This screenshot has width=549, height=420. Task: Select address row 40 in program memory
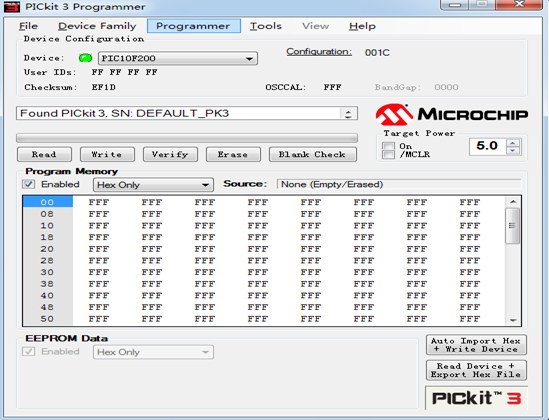point(47,295)
